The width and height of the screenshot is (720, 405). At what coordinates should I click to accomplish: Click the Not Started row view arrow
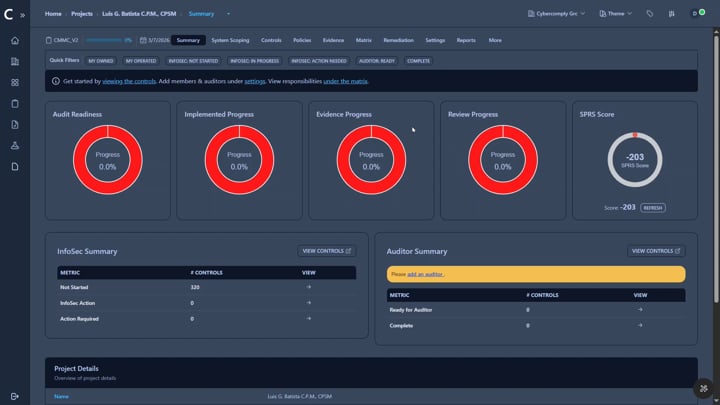pyautogui.click(x=308, y=287)
